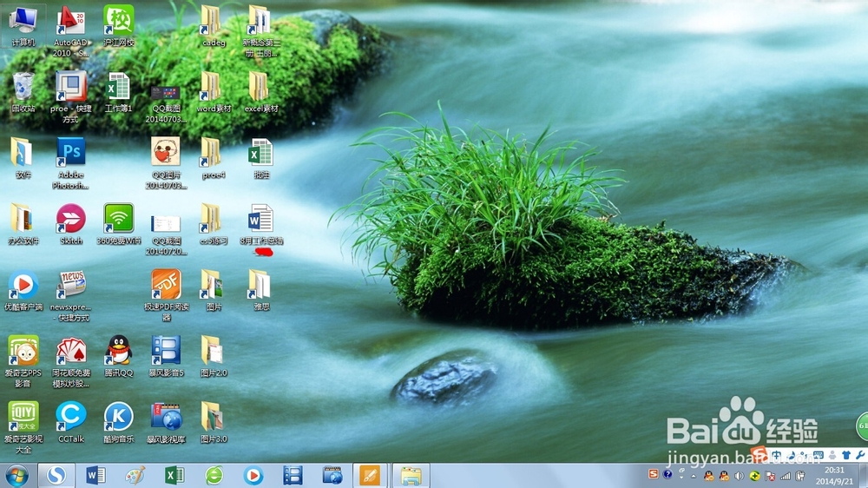
Task: Launch the green 360 browser taskbar icon
Action: point(214,475)
